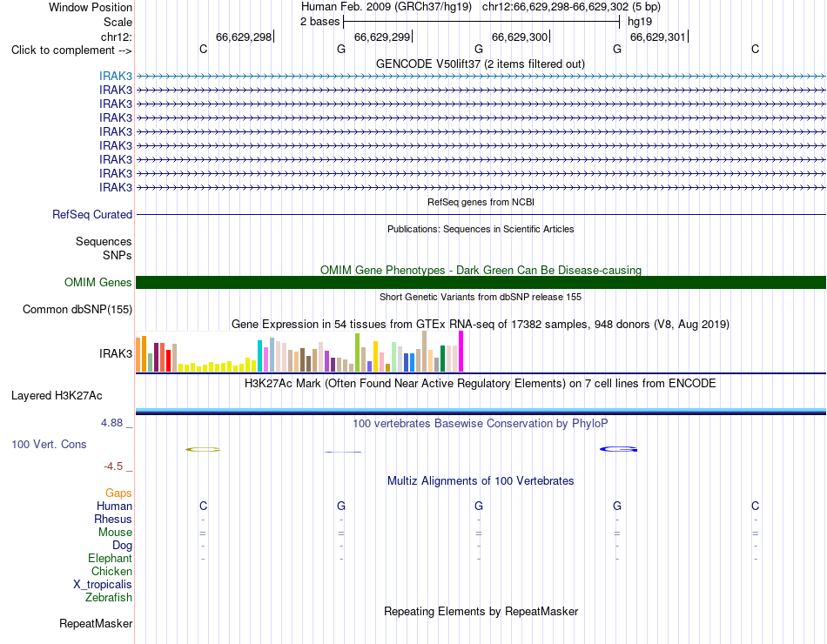Image resolution: width=827 pixels, height=644 pixels.
Task: Open the GENCODE V50lift37 track title
Action: (x=481, y=64)
